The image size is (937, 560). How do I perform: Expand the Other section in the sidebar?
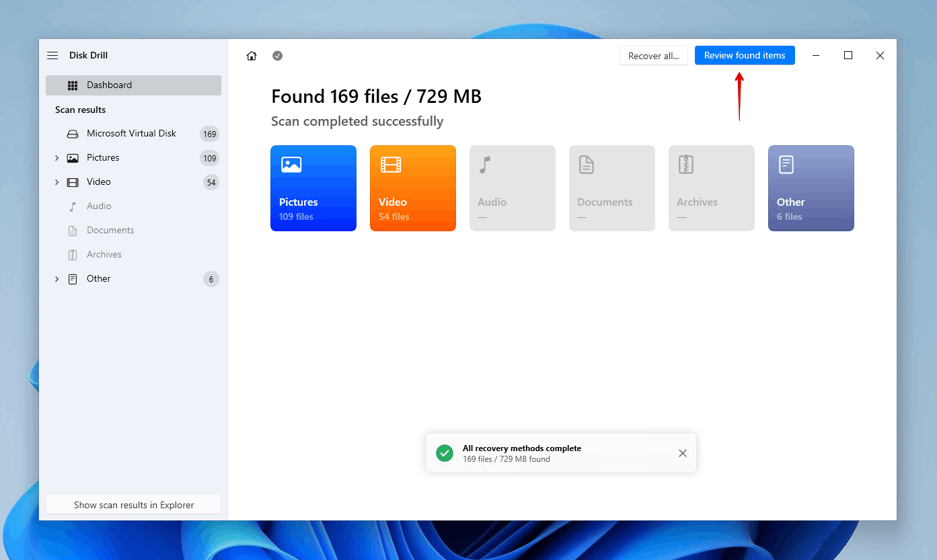pyautogui.click(x=57, y=278)
